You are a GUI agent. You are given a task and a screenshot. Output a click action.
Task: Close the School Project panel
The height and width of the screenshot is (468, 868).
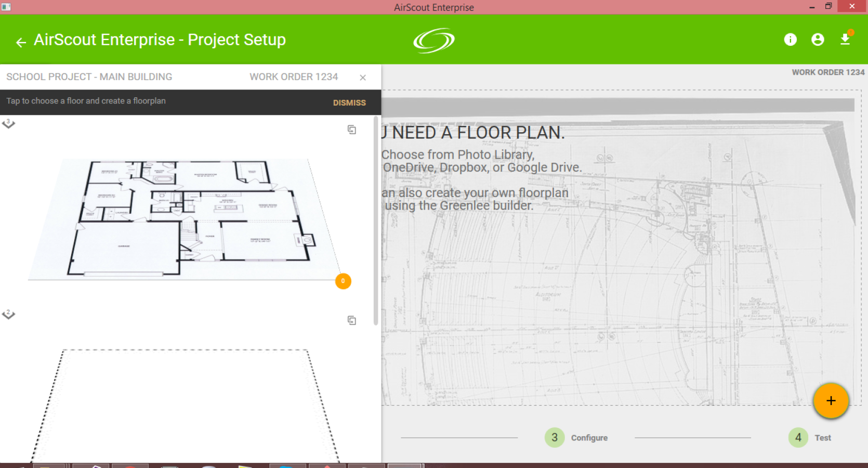363,77
